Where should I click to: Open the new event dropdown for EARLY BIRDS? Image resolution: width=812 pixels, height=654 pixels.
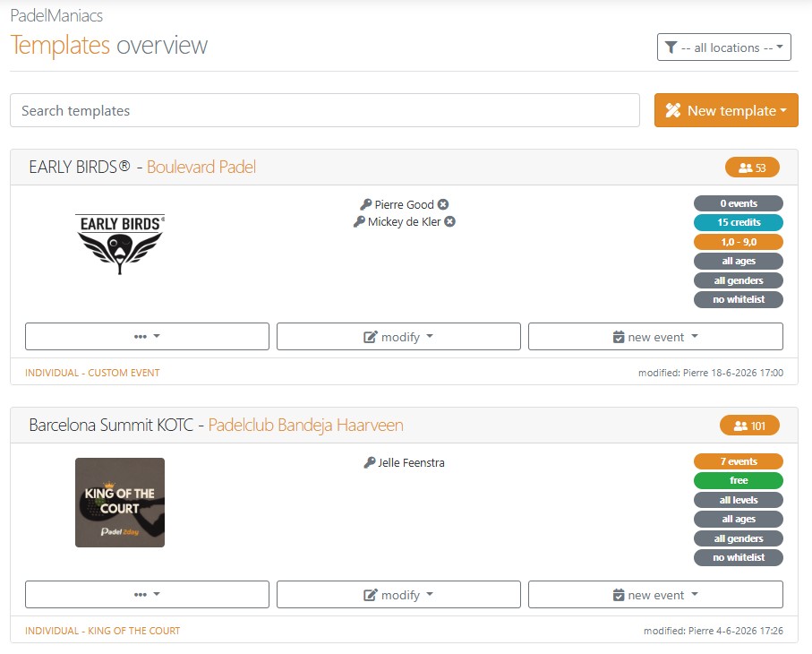tap(655, 336)
